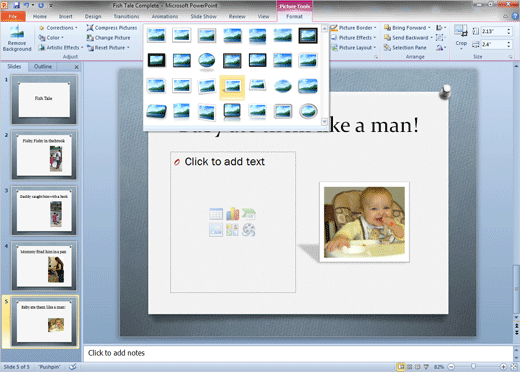Click 'Click to add text' placeholder

pyautogui.click(x=224, y=162)
